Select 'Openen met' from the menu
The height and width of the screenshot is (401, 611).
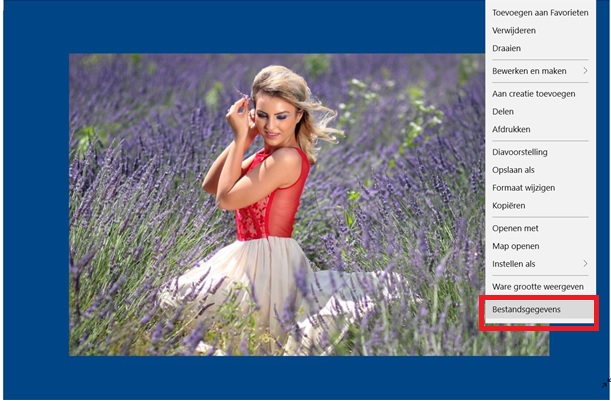[x=515, y=228]
